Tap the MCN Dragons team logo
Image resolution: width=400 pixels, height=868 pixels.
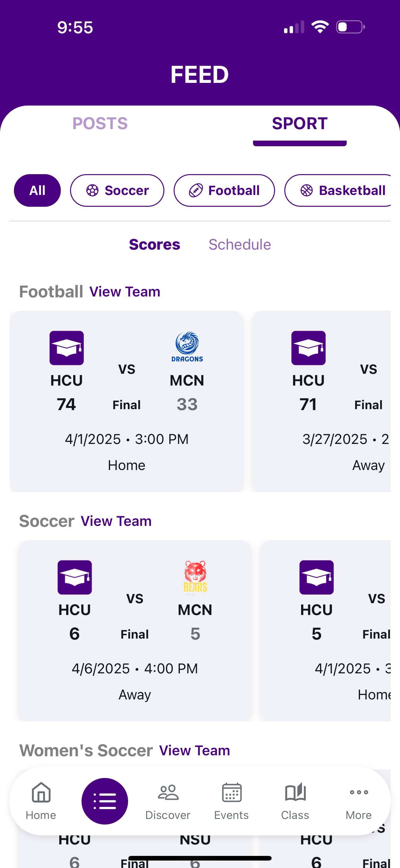(x=187, y=347)
